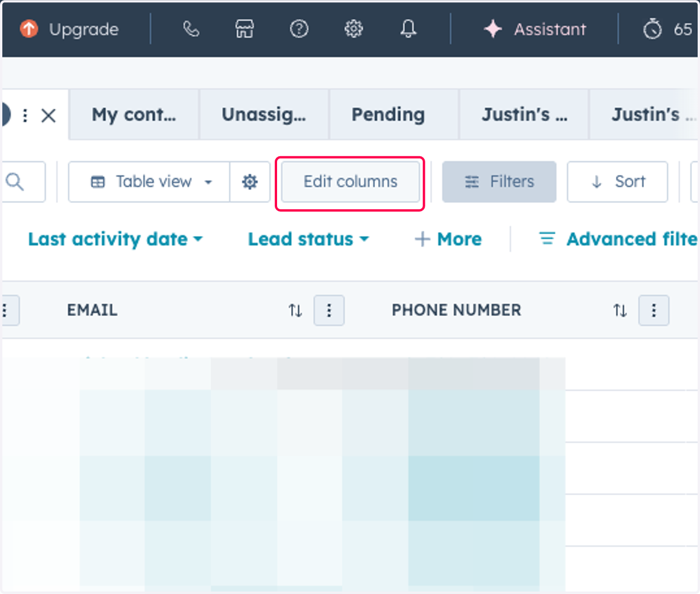
Task: Switch to the first Justin's ... tab
Action: pyautogui.click(x=524, y=115)
